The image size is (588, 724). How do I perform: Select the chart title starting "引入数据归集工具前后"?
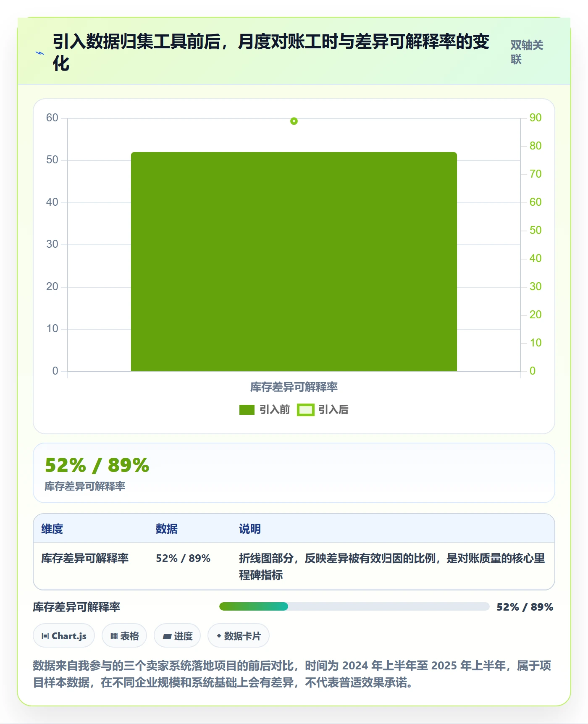point(271,52)
